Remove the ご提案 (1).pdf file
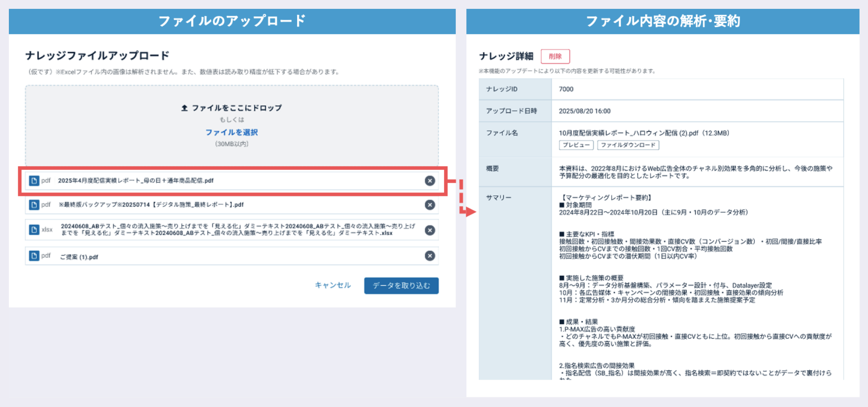The width and height of the screenshot is (868, 407). tap(430, 256)
